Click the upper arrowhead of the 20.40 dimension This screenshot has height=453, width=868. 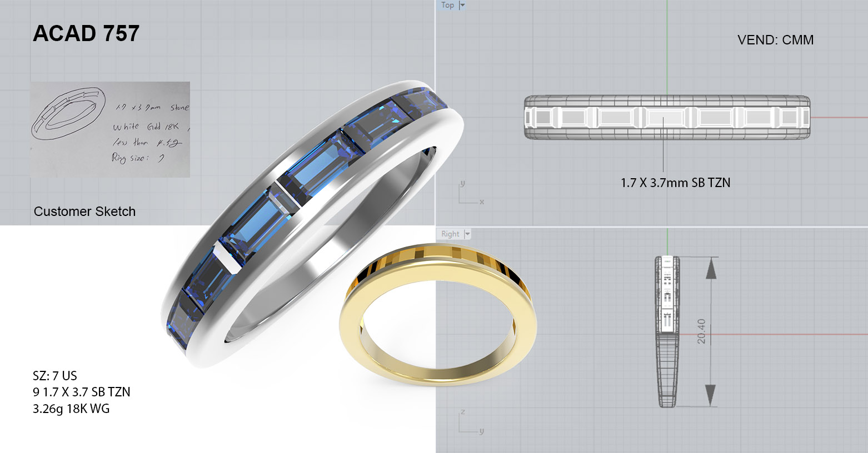[x=711, y=268]
